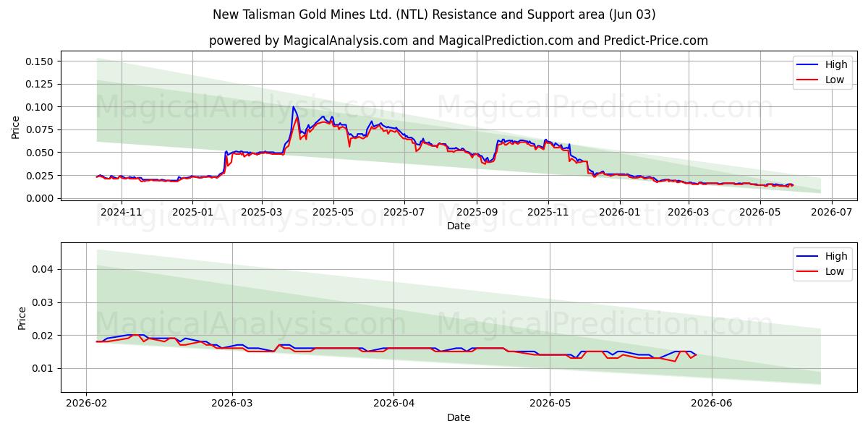This screenshot has width=868, height=434.
Task: Click the top chart's '0.100' price tick
Action: coord(41,107)
